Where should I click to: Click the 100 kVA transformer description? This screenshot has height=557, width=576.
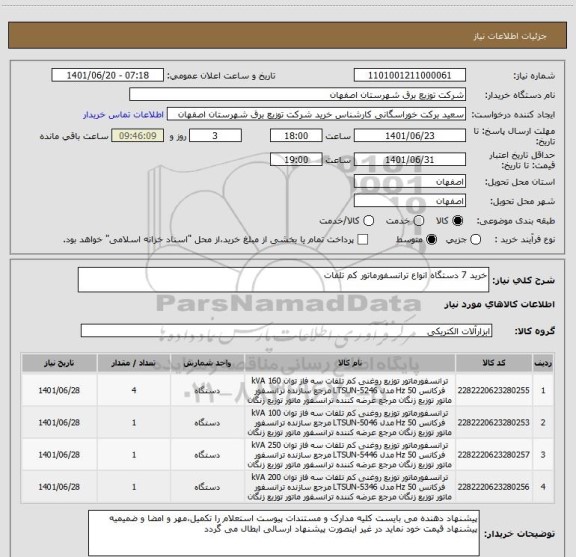350,423
